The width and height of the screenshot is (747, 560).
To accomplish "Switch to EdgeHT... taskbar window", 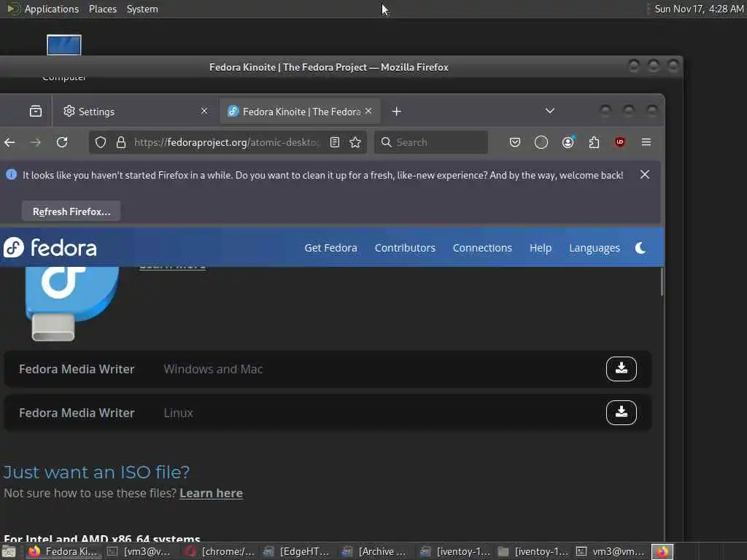I will pyautogui.click(x=298, y=552).
